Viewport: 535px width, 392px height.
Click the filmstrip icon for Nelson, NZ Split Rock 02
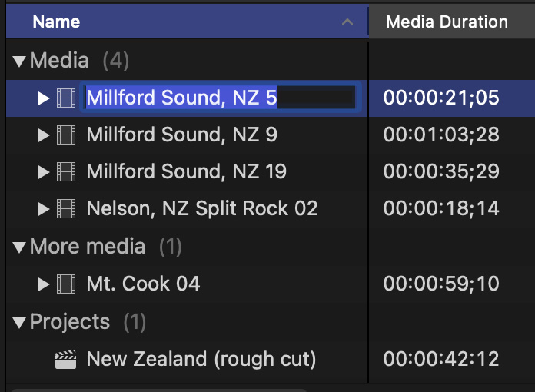click(x=67, y=208)
